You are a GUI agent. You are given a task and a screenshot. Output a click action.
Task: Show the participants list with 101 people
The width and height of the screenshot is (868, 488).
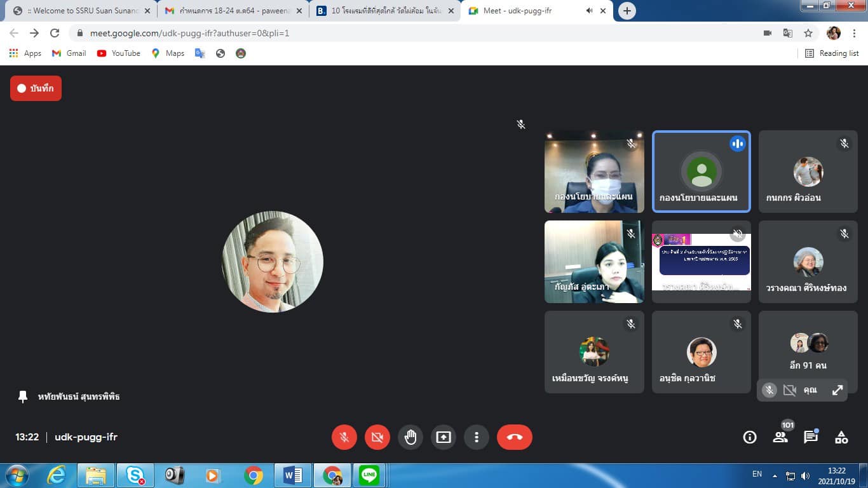click(x=780, y=437)
